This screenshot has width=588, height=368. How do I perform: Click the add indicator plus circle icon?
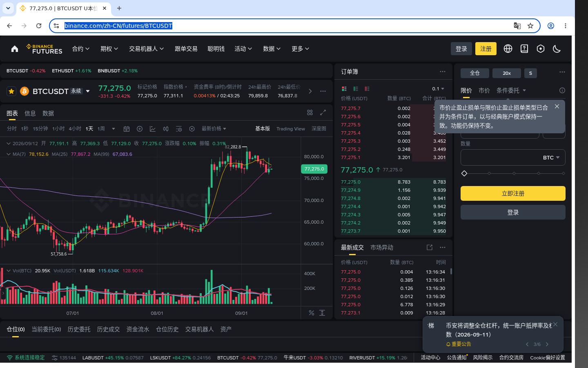[140, 129]
